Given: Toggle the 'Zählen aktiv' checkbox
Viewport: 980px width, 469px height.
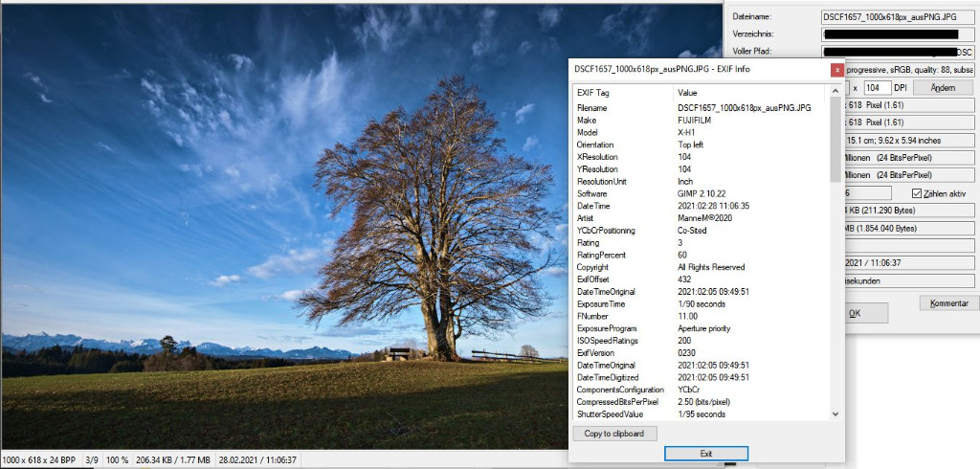Looking at the screenshot, I should [x=917, y=194].
